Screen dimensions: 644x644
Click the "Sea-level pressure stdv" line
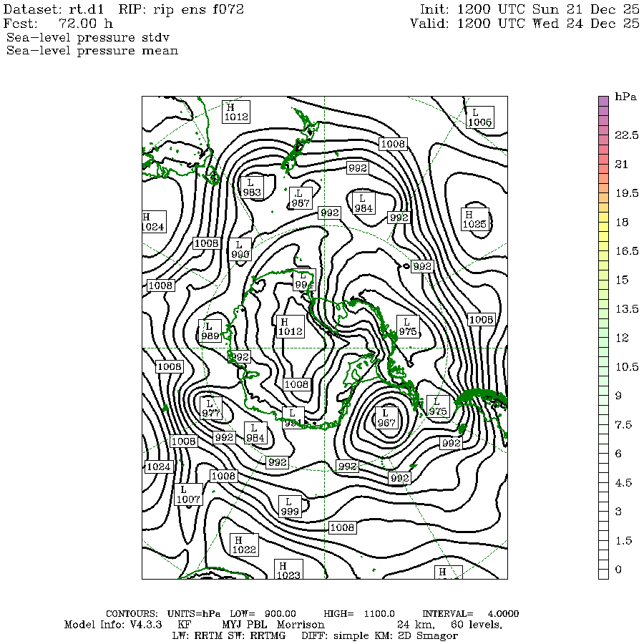click(88, 37)
